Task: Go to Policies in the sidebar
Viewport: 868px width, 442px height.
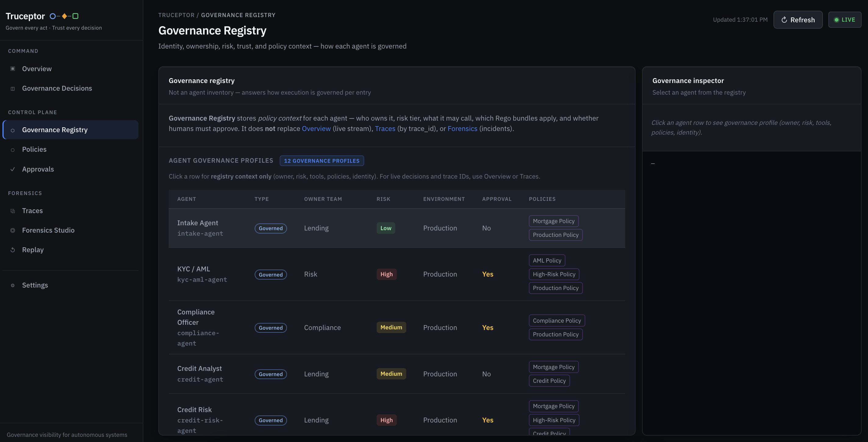Action: [x=70, y=149]
